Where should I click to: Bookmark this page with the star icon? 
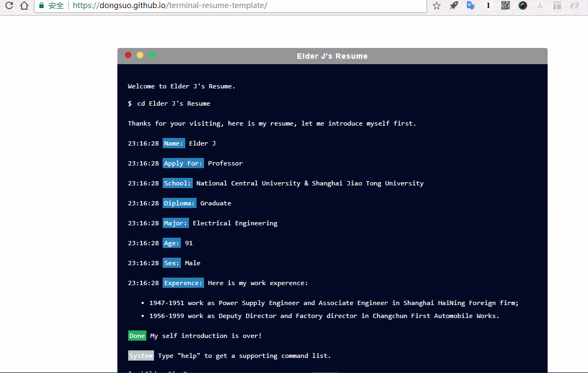437,5
